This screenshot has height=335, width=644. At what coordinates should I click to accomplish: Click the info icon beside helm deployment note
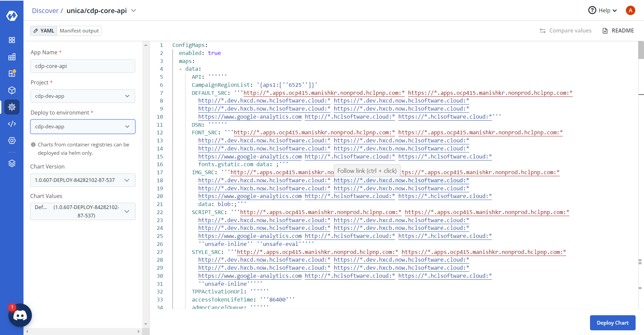click(x=33, y=145)
